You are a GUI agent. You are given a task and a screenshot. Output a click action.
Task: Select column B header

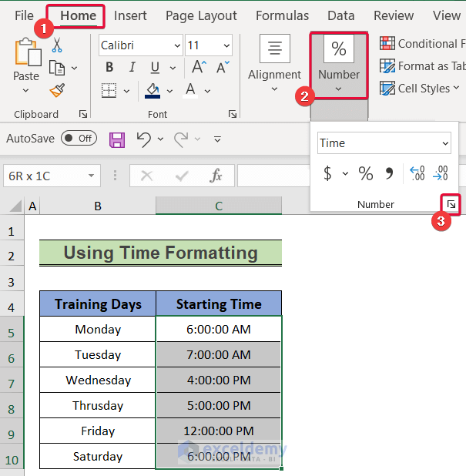tap(98, 206)
